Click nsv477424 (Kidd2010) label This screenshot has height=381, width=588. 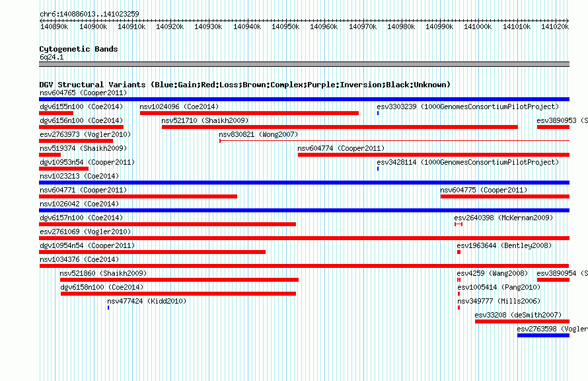pyautogui.click(x=147, y=301)
